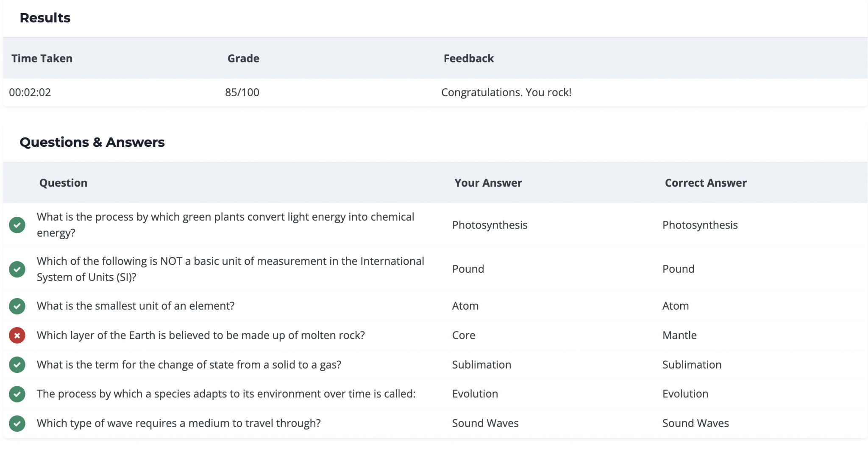Screen dimensions: 868x456
Task: Click the 'Questions & Answers' section heading
Action: (x=92, y=142)
